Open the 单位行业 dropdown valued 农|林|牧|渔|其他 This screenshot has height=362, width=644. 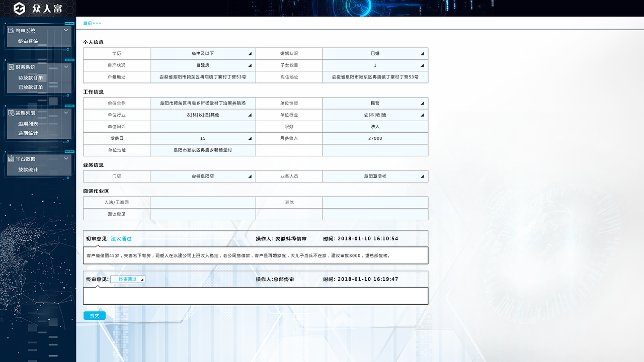[203, 115]
